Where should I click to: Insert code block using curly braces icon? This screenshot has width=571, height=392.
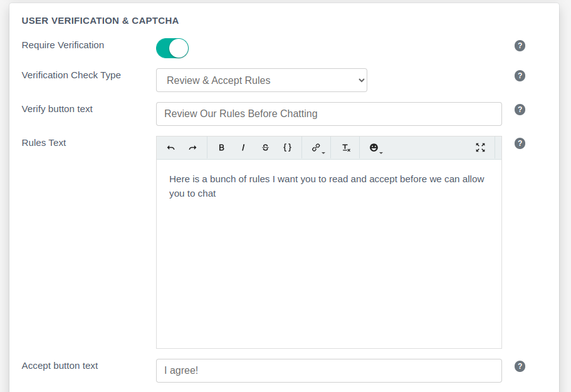tap(287, 148)
